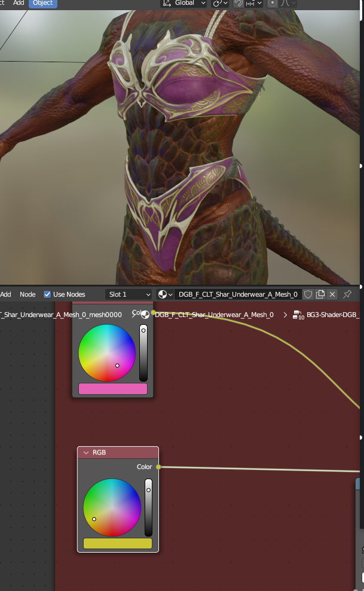The height and width of the screenshot is (591, 364).
Task: Adjust the yellow RGB node value slider
Action: point(149,507)
